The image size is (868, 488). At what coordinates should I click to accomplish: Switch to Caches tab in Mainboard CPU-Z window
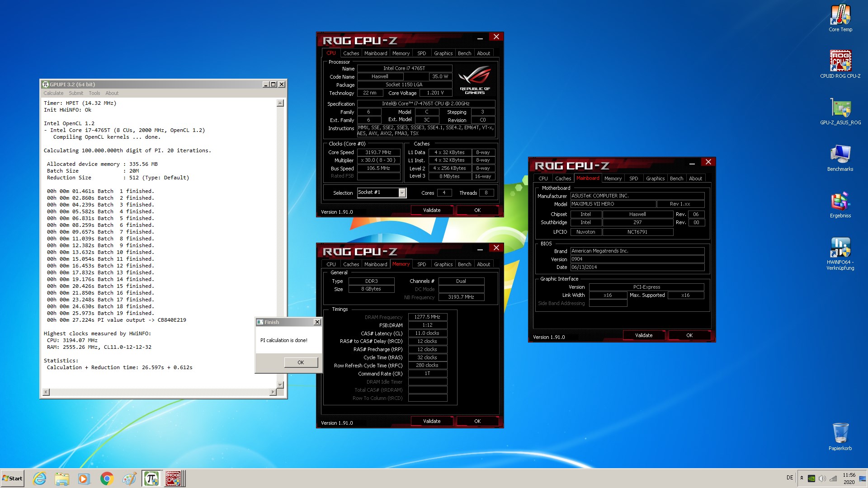tap(563, 178)
